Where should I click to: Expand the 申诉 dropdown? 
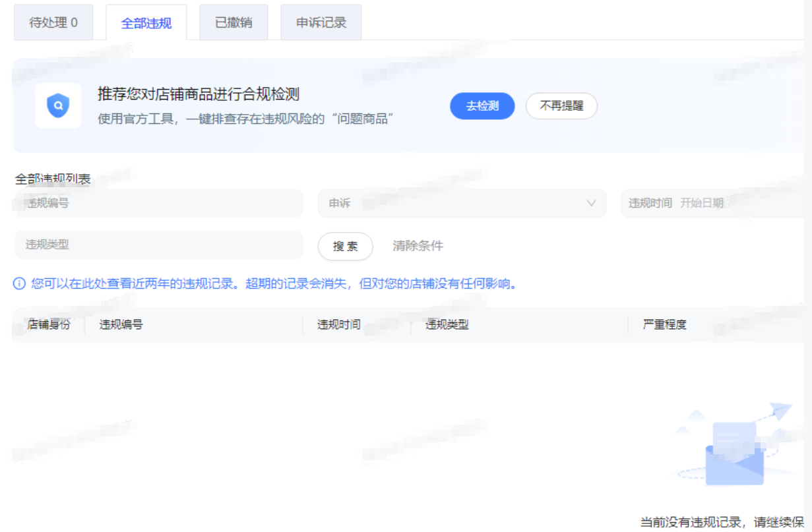coord(462,203)
